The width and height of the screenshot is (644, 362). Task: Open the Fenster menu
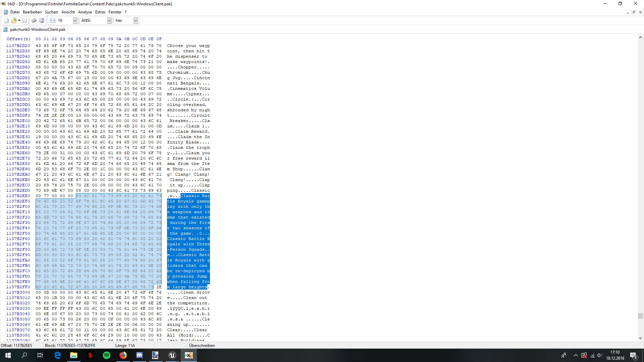[115, 12]
